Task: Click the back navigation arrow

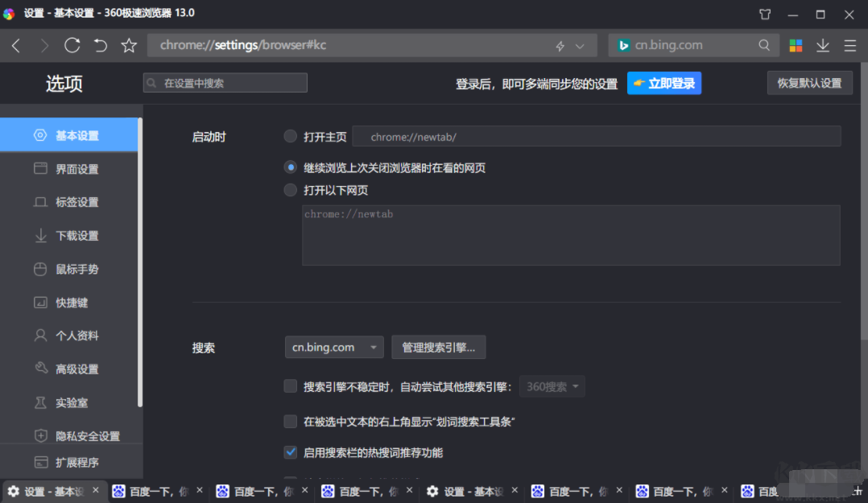Action: coord(16,45)
